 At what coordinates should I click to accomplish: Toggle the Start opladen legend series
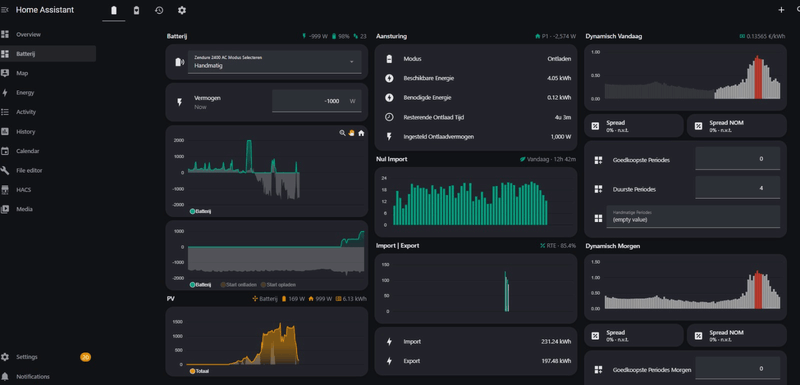click(x=278, y=285)
